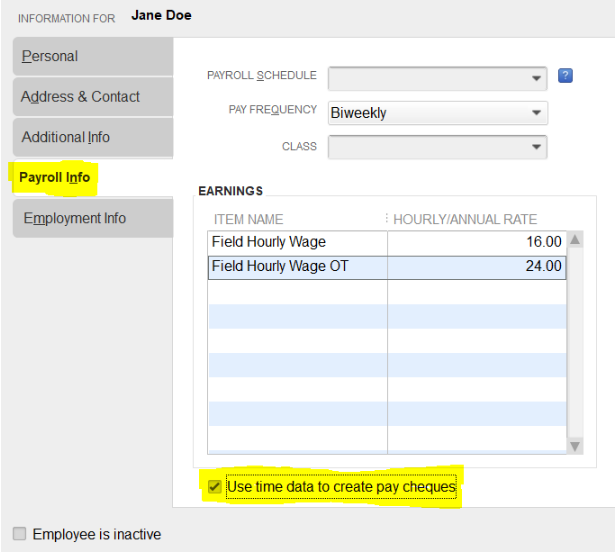Click the column divider handle by Hourly/Annual Rate
The width and height of the screenshot is (616, 558).
point(387,218)
